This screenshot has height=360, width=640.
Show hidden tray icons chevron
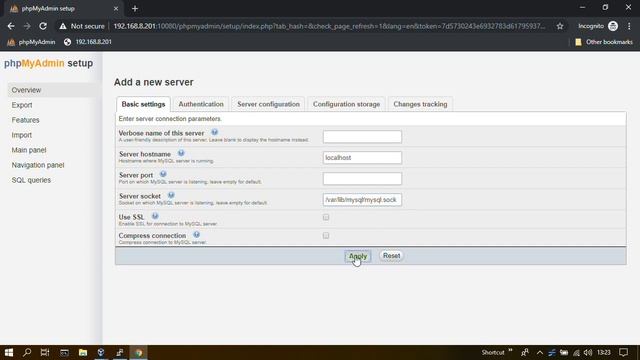(540, 353)
